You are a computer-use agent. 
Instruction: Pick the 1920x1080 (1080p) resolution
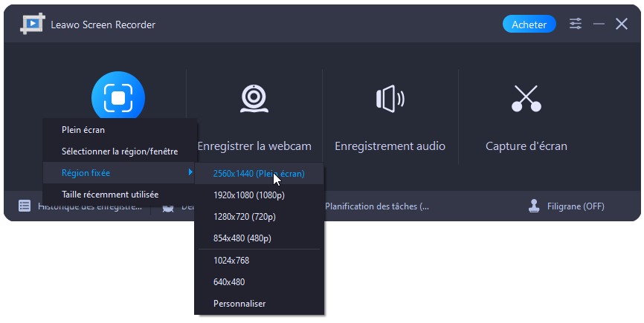coord(248,195)
